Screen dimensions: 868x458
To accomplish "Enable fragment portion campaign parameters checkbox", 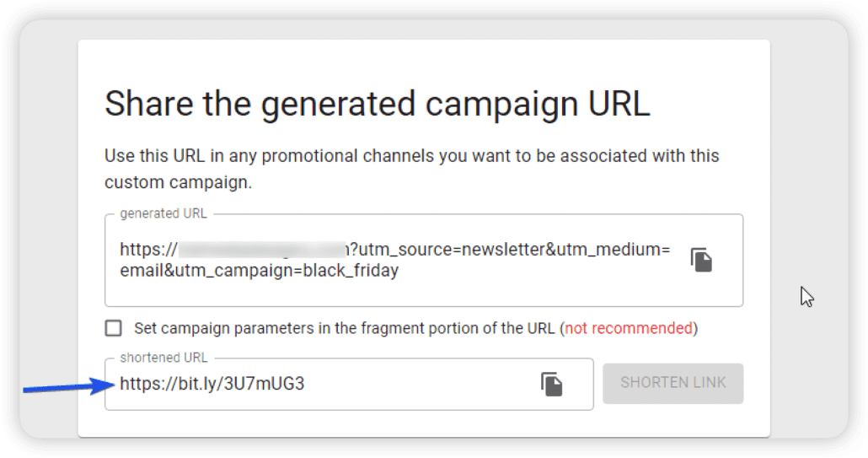I will coord(114,328).
